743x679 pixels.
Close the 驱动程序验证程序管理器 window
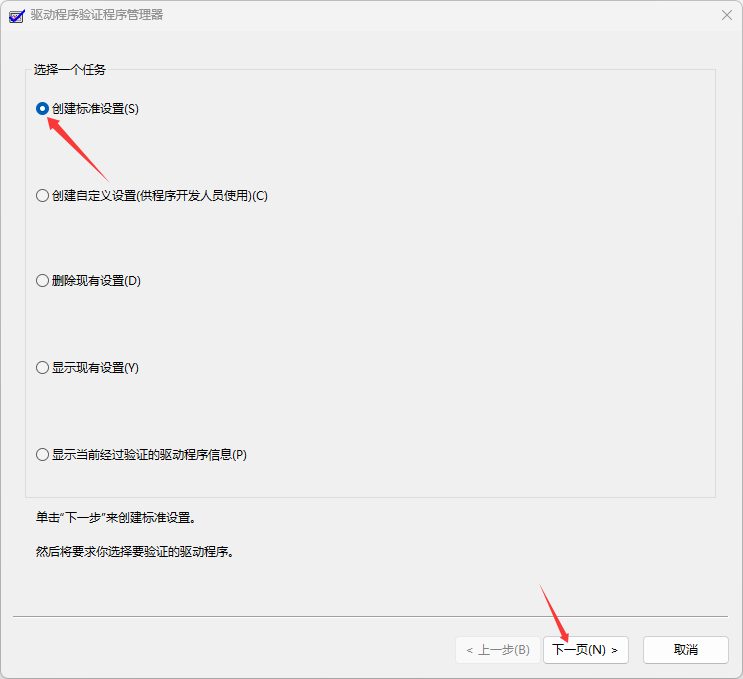pos(726,15)
